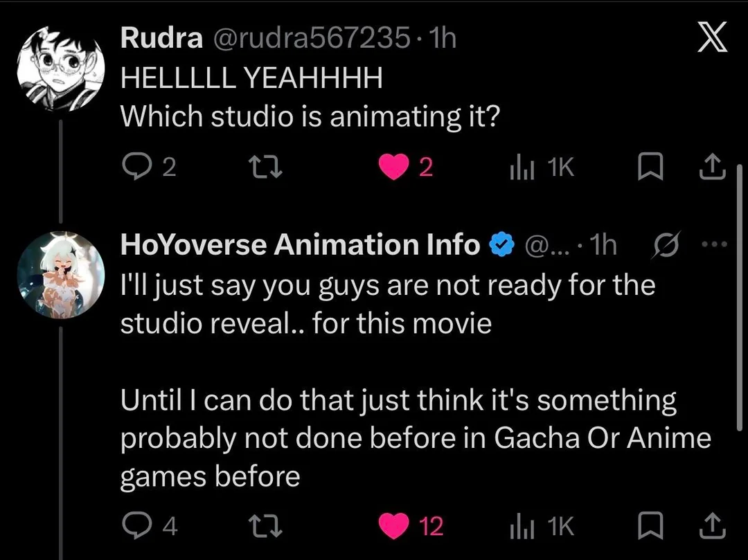Open Rudra's profile picture

coord(60,68)
